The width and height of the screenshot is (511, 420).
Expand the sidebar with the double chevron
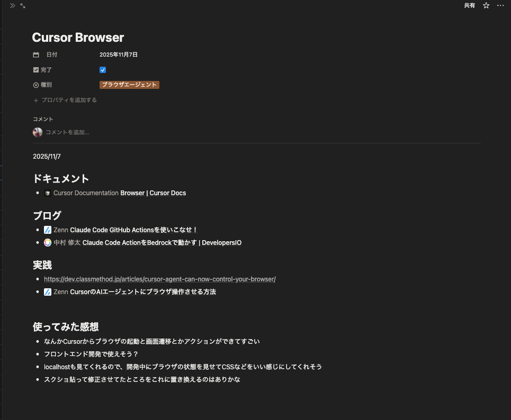[x=12, y=6]
